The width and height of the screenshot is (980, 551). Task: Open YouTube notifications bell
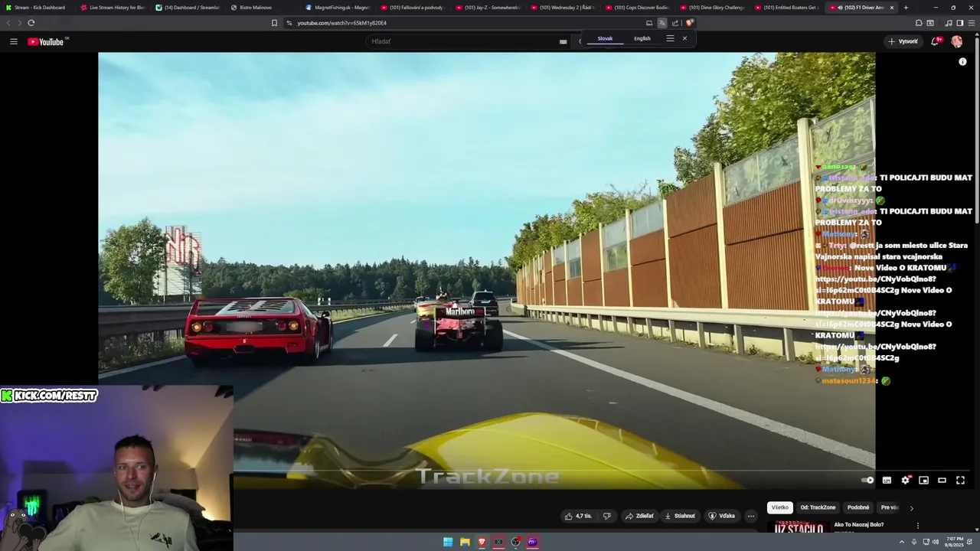click(x=935, y=41)
